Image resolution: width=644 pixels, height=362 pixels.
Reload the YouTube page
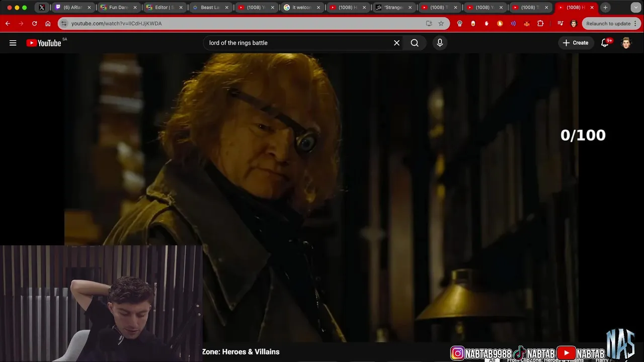click(34, 24)
